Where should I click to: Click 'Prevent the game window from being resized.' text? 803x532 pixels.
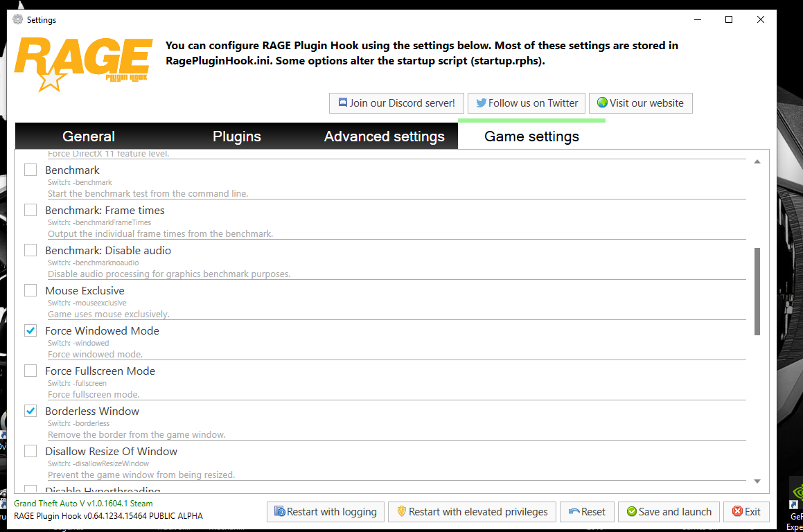coord(141,475)
